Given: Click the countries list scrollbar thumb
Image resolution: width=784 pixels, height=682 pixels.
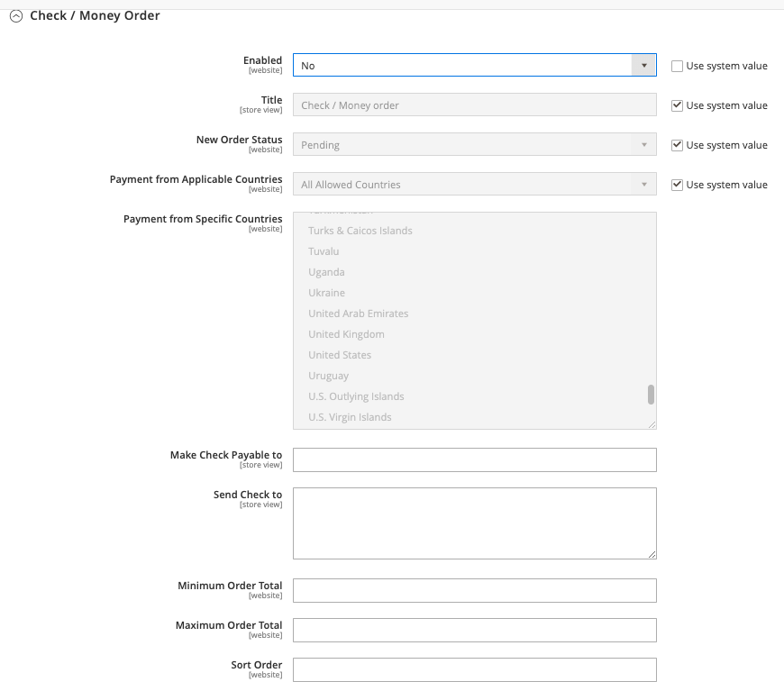Looking at the screenshot, I should [x=651, y=395].
